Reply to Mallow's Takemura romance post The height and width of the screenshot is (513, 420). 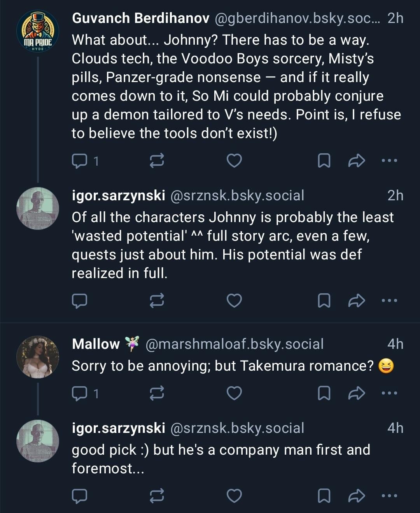click(80, 393)
